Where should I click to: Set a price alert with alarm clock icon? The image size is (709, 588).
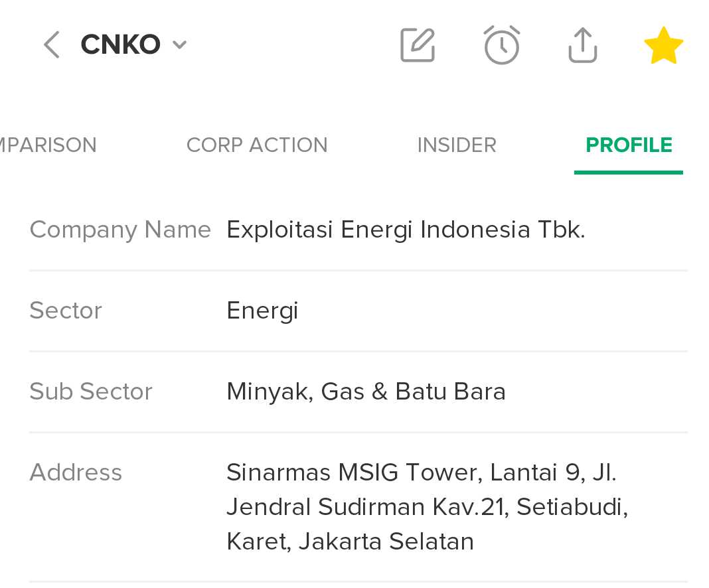[x=501, y=44]
